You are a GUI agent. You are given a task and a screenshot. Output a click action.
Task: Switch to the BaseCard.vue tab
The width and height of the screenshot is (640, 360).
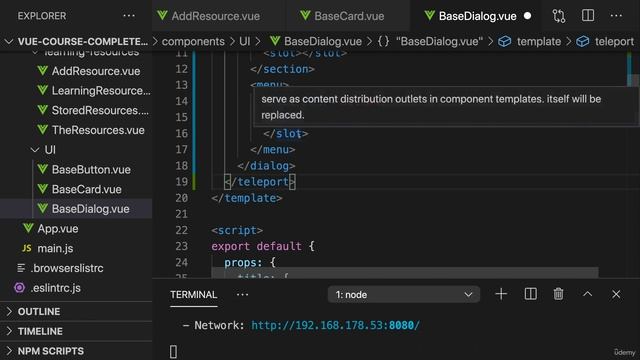tap(349, 16)
